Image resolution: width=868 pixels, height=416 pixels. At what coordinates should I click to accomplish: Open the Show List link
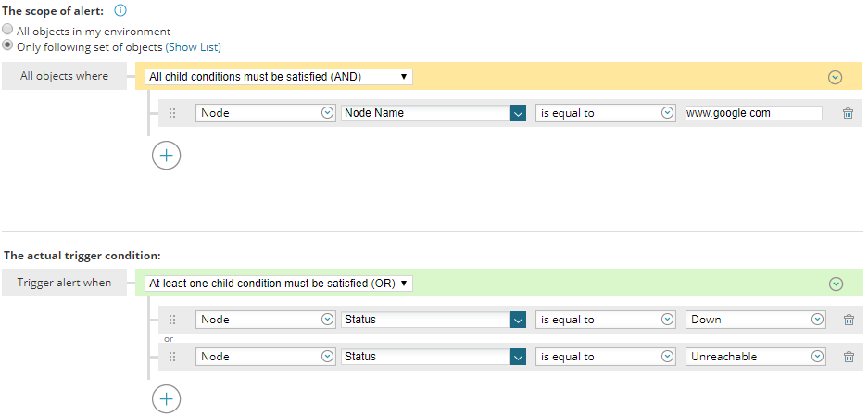194,47
